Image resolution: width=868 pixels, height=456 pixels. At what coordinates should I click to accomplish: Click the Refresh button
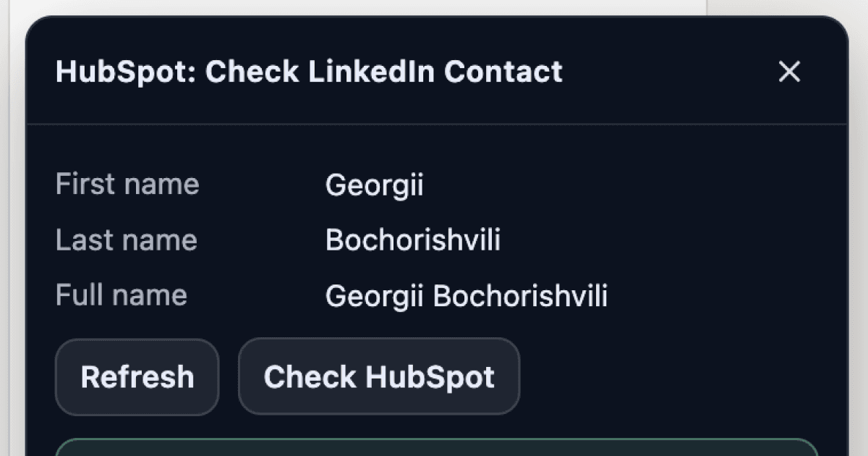pyautogui.click(x=136, y=376)
